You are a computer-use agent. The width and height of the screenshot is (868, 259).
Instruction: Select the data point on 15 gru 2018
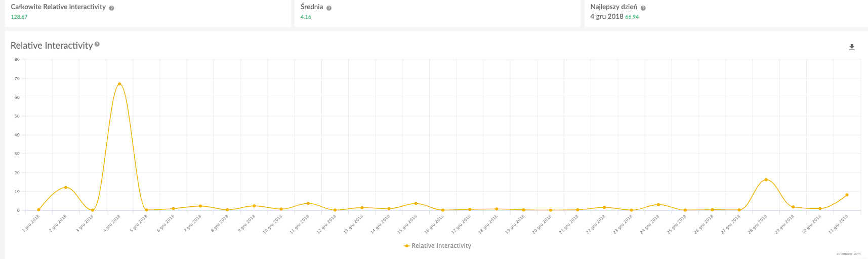[x=416, y=204]
